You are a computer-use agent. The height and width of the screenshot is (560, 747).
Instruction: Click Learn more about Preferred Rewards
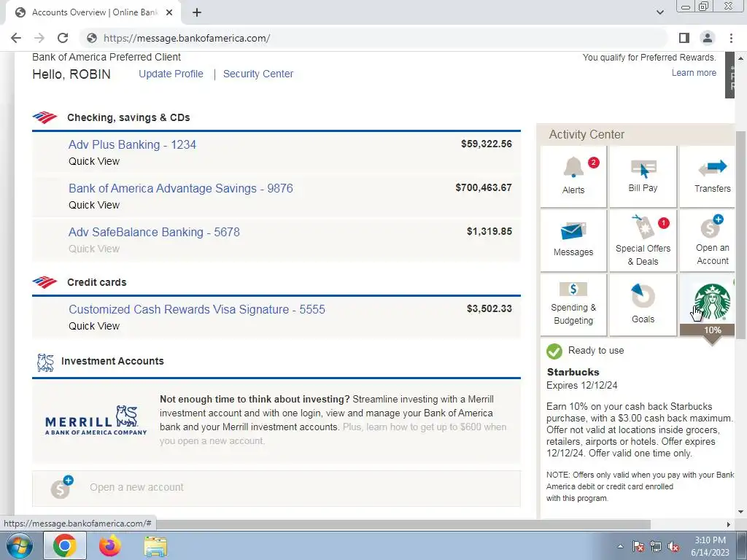pyautogui.click(x=694, y=73)
